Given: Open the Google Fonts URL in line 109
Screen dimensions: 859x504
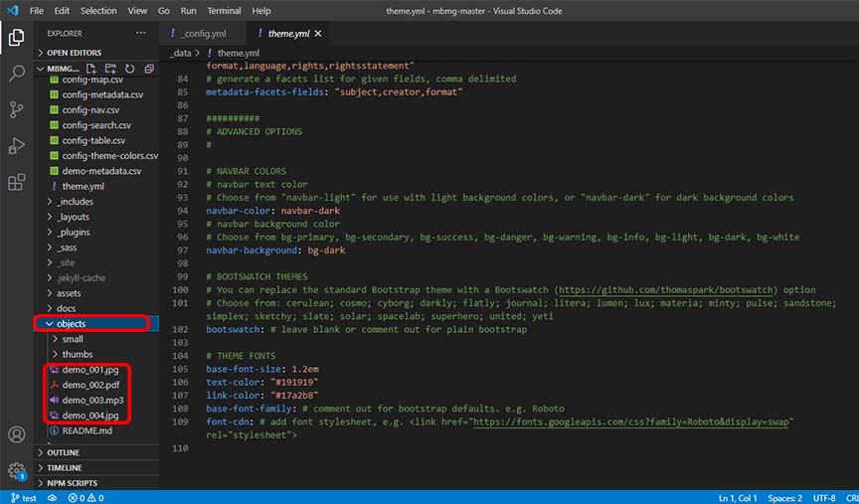Looking at the screenshot, I should pos(630,421).
